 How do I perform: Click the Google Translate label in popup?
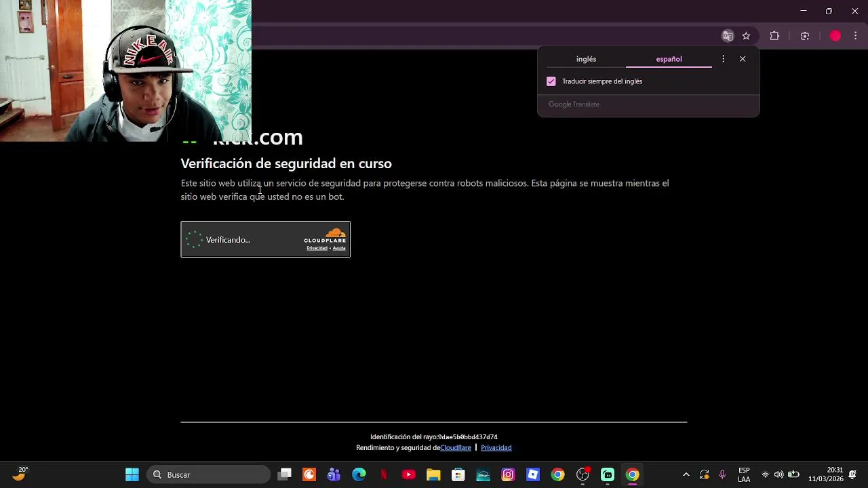574,104
